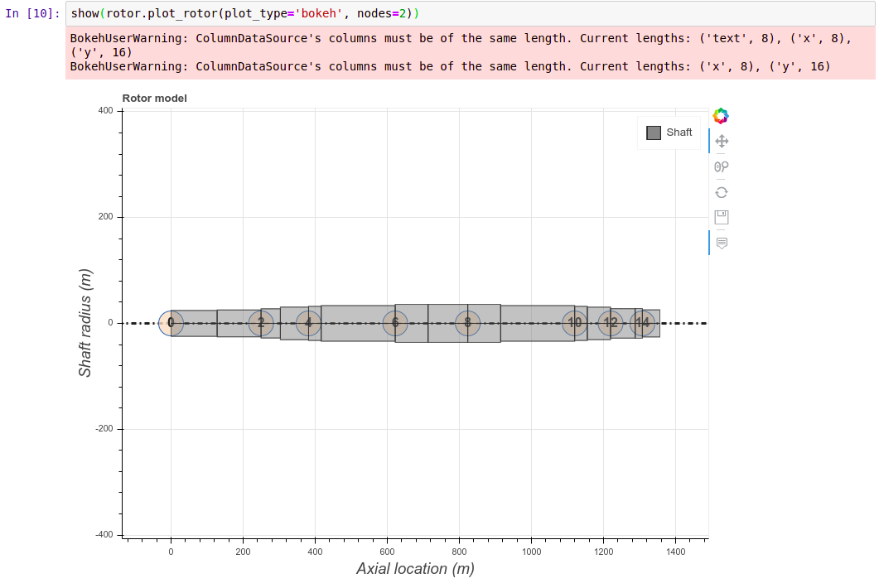Click the 'Axial location (m)' axis label
The image size is (879, 588).
pos(416,569)
